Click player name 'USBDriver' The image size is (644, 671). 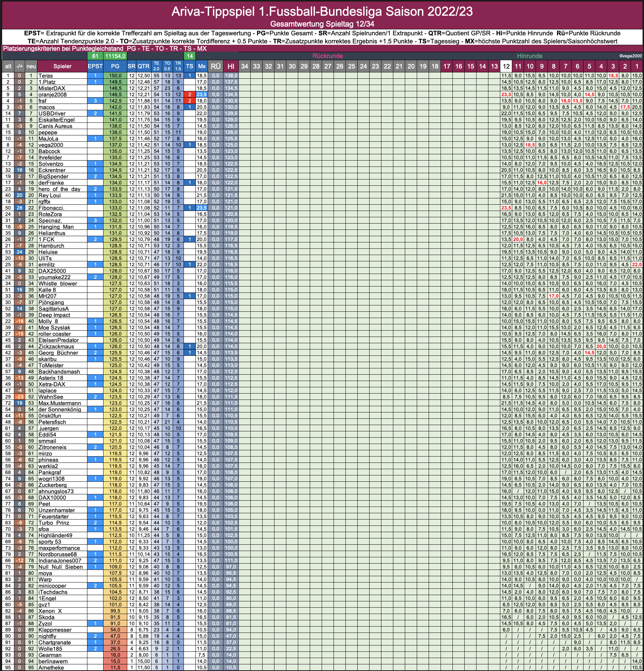point(52,113)
